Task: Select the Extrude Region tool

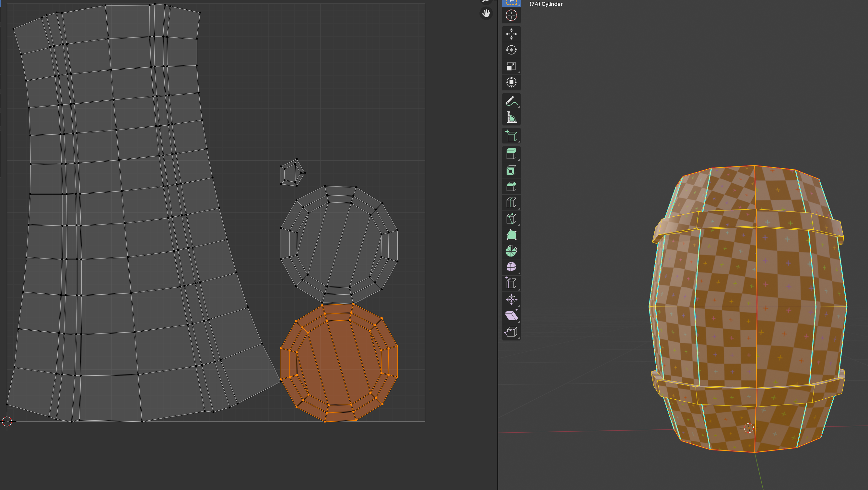Action: pyautogui.click(x=511, y=154)
